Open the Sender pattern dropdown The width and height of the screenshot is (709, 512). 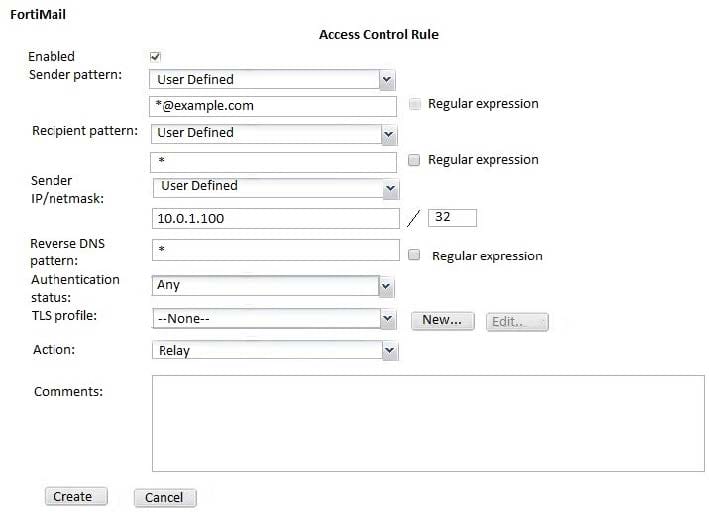(272, 80)
